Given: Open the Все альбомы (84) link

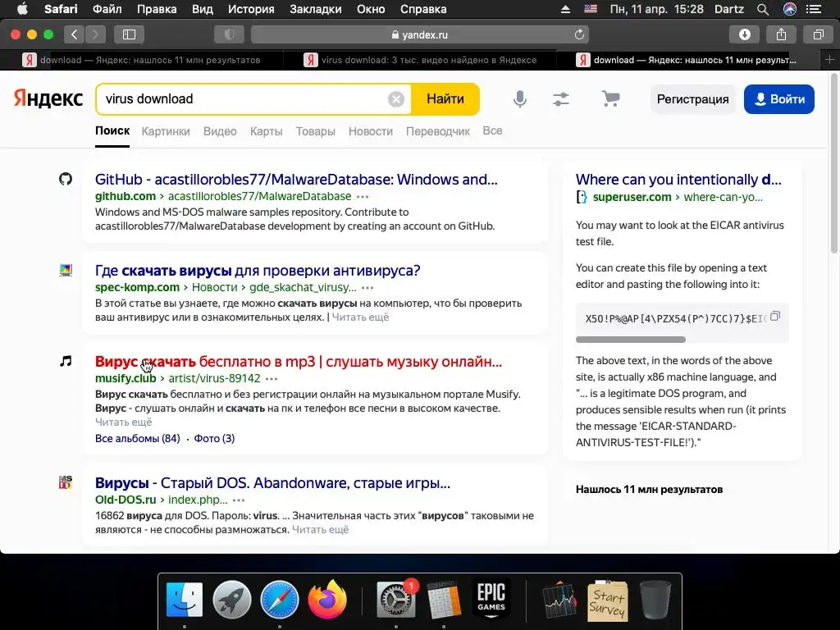Looking at the screenshot, I should [138, 438].
